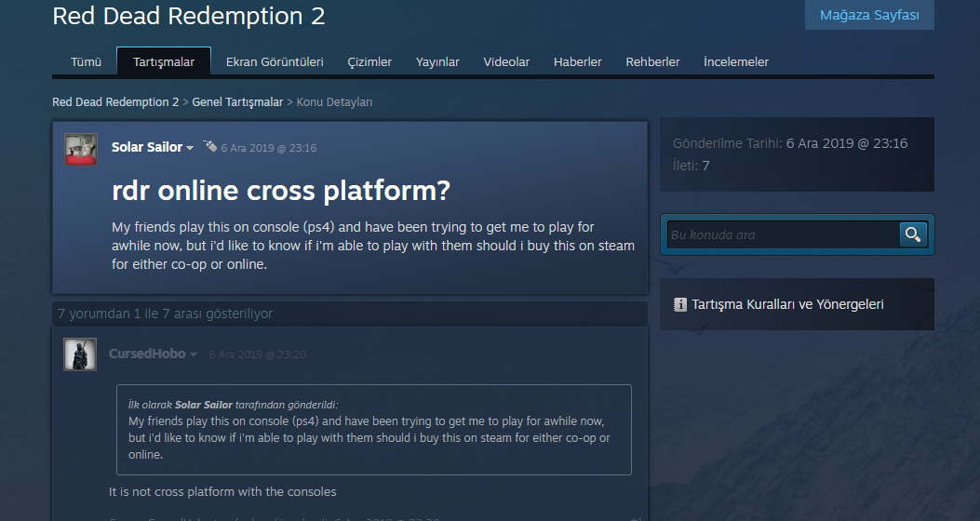Open CursedHobo commenter name link

[147, 354]
